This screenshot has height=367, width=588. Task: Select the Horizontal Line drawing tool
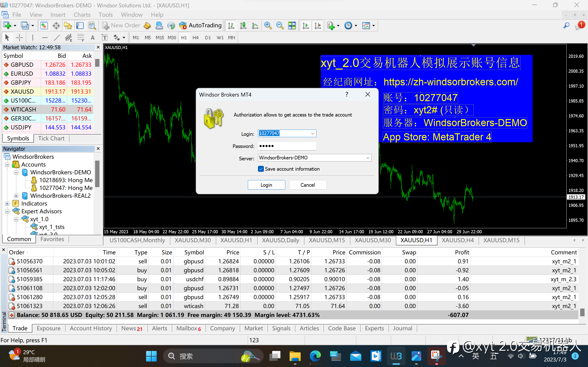click(x=45, y=38)
